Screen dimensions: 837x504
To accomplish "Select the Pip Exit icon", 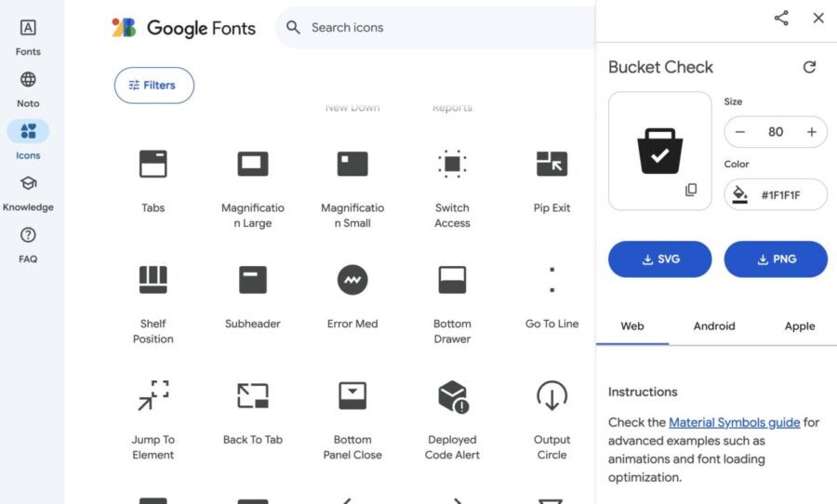I will pos(551,165).
